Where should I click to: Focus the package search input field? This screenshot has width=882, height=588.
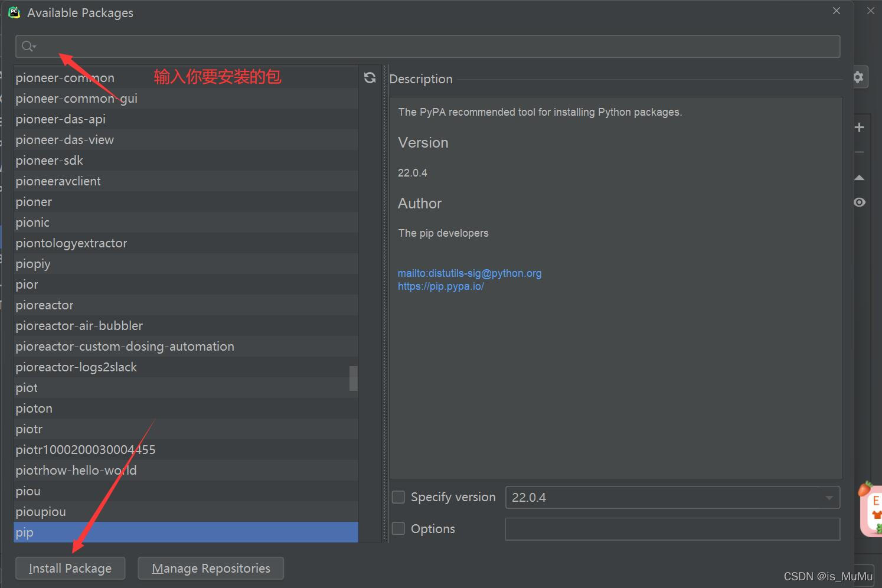pos(427,46)
